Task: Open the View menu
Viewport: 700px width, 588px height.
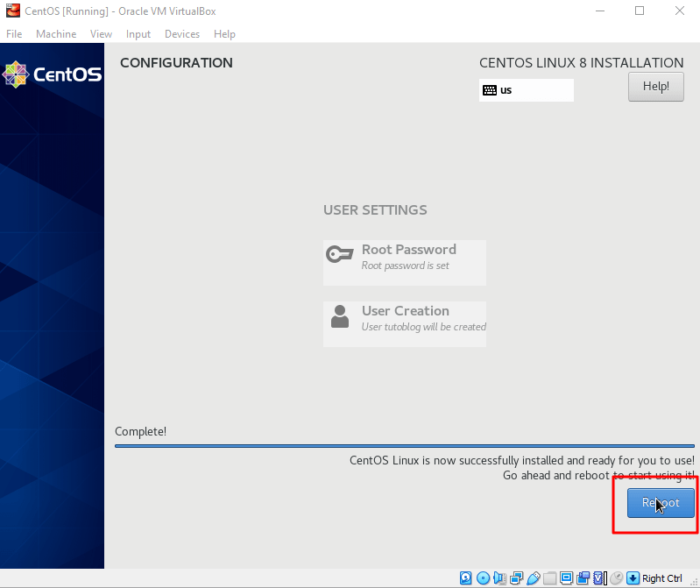Action: [x=101, y=34]
